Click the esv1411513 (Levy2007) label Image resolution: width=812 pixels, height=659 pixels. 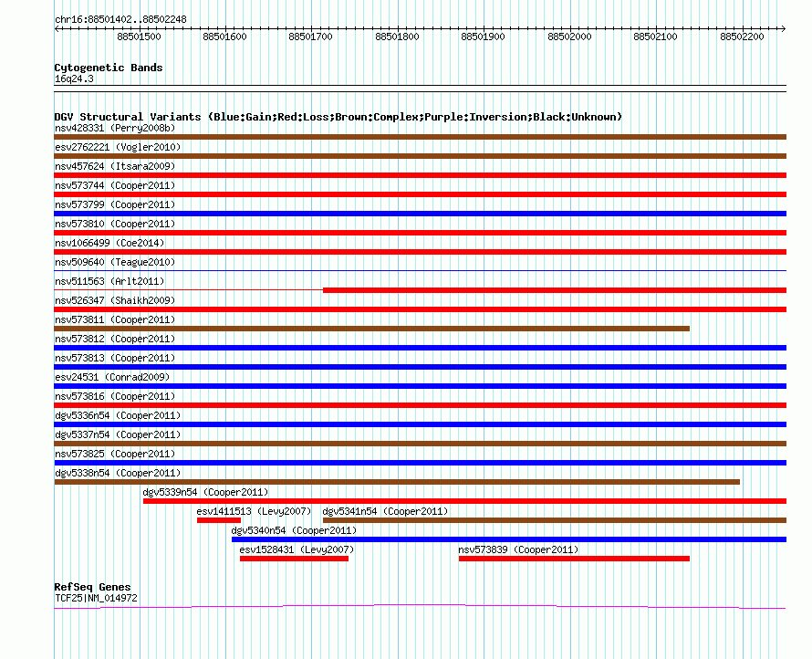254,511
